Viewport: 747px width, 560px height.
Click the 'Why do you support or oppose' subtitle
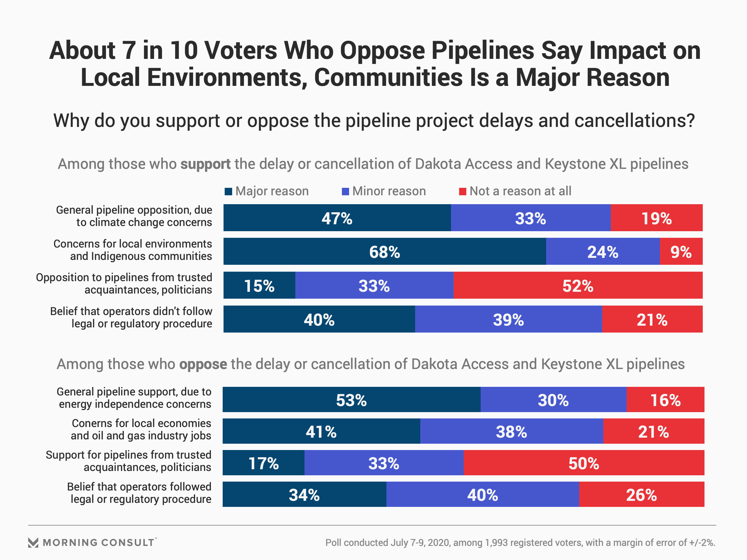(374, 121)
